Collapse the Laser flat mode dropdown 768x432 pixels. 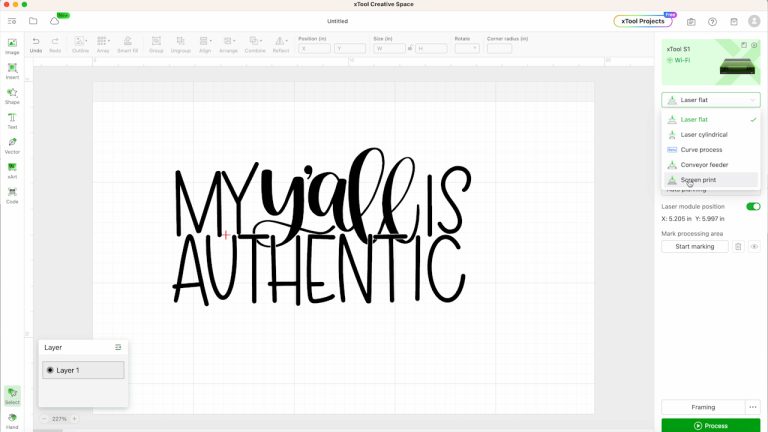(x=710, y=100)
